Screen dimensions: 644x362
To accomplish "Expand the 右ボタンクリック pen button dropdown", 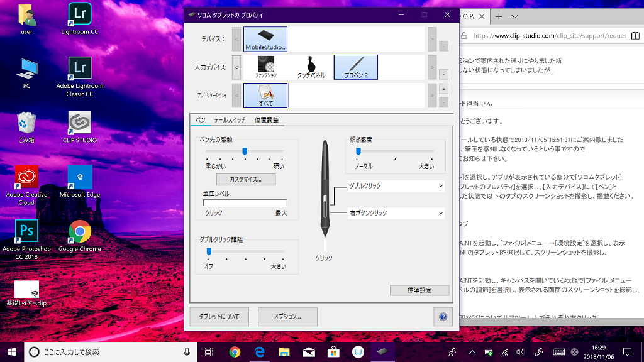I will click(396, 213).
